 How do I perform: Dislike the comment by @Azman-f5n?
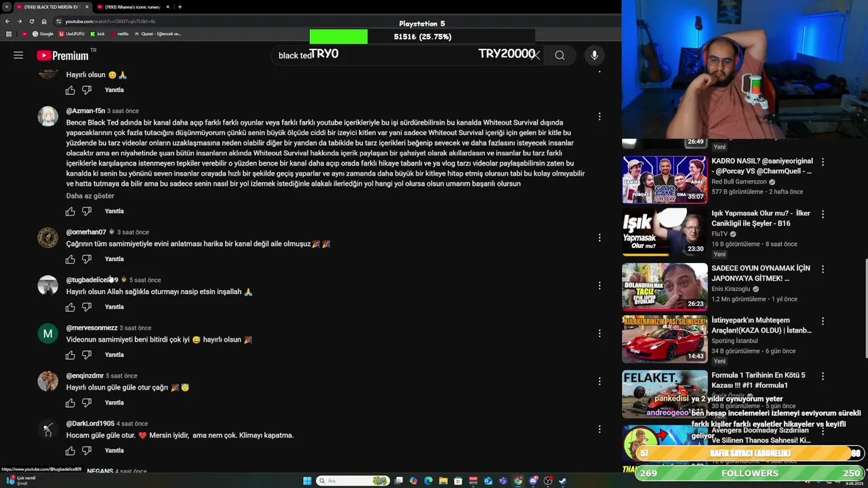[x=87, y=211]
